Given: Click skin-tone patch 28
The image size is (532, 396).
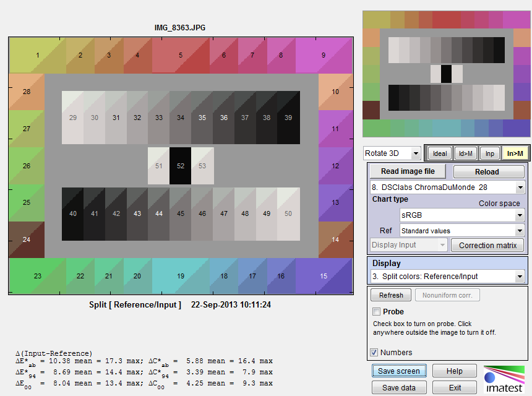Looking at the screenshot, I should (x=27, y=92).
